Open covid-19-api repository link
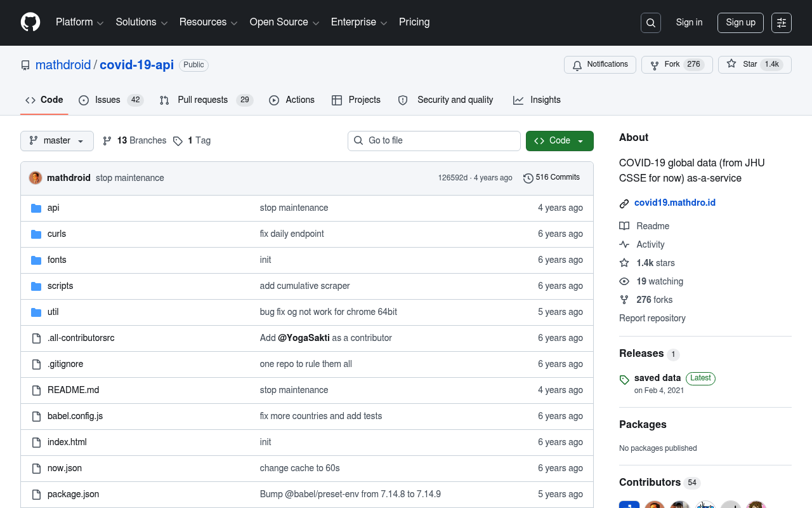 (136, 65)
